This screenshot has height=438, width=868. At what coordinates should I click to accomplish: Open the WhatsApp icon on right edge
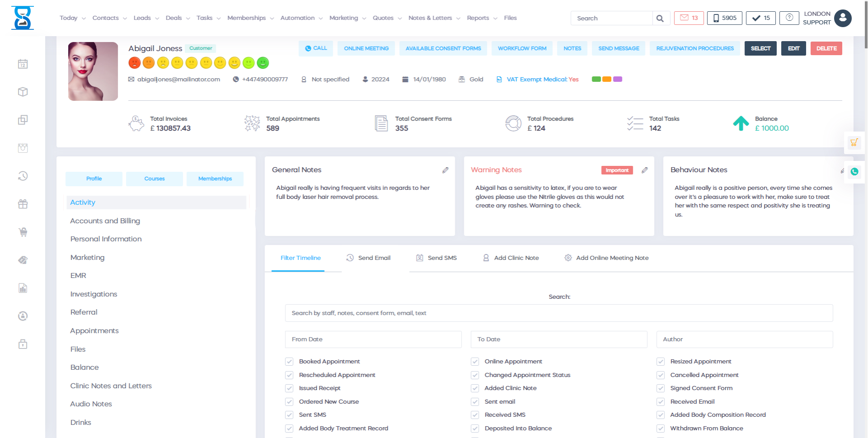(x=854, y=172)
